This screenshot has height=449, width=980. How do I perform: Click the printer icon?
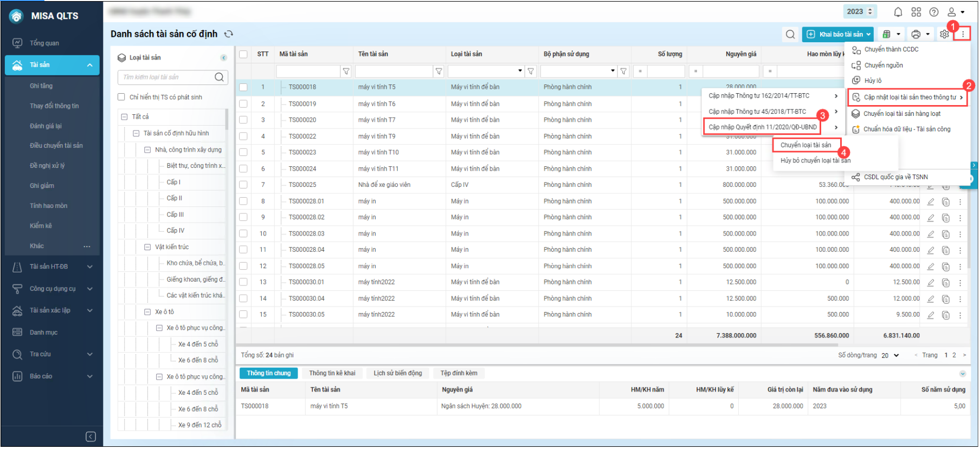tap(916, 34)
